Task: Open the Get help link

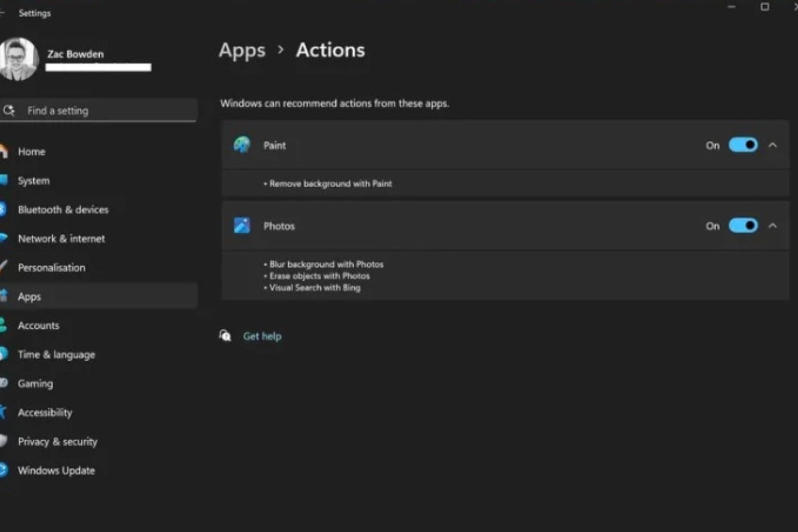Action: 262,336
